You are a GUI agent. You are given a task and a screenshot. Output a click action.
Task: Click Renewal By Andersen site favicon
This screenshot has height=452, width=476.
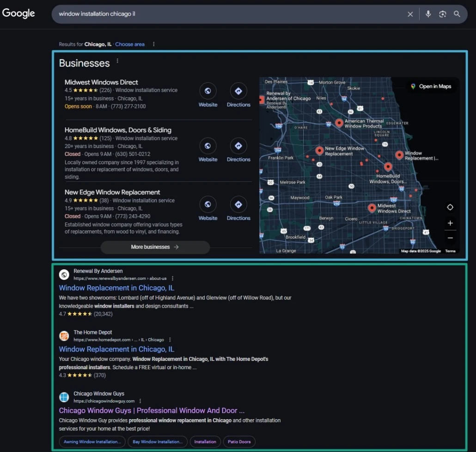(x=64, y=275)
